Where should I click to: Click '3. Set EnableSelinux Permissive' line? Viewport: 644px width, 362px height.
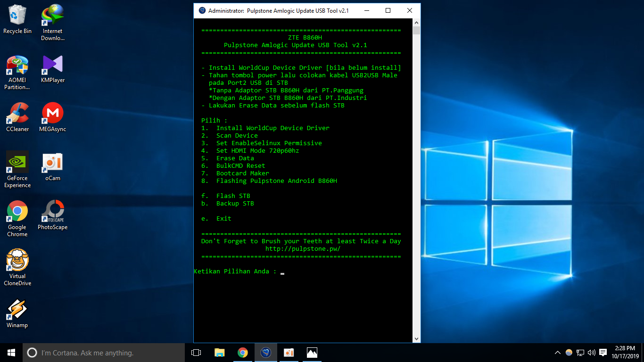262,143
